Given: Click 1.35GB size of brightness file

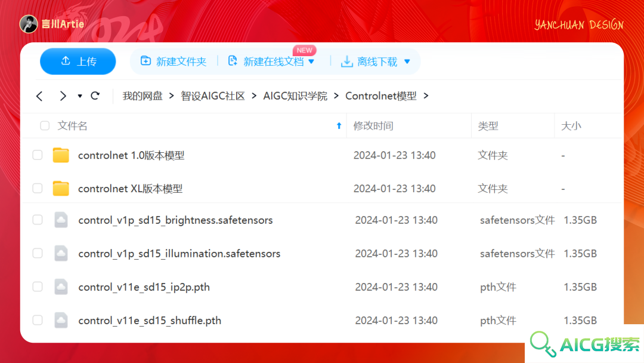Looking at the screenshot, I should click(580, 220).
